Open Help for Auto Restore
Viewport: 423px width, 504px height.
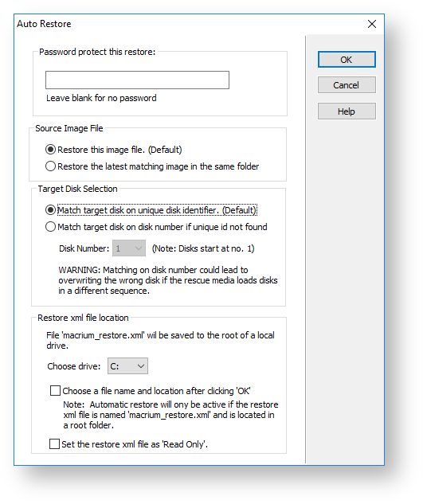347,111
